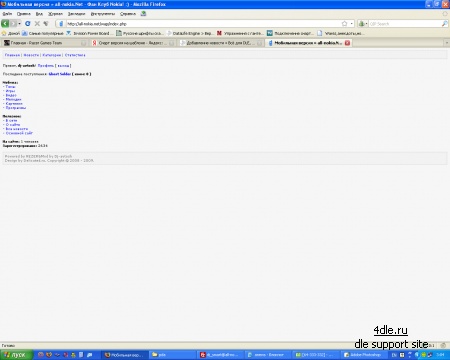
Task: Open the red M Управление bookmark
Action: click(240, 33)
